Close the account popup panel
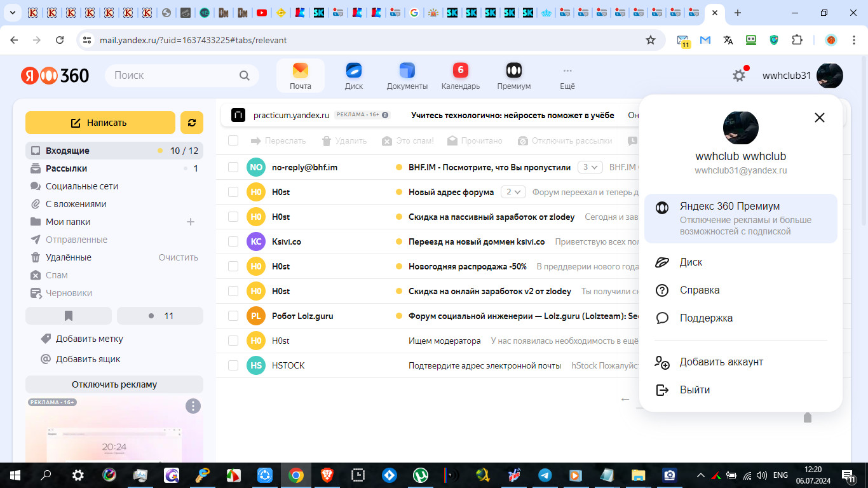The image size is (868, 488). click(x=820, y=118)
